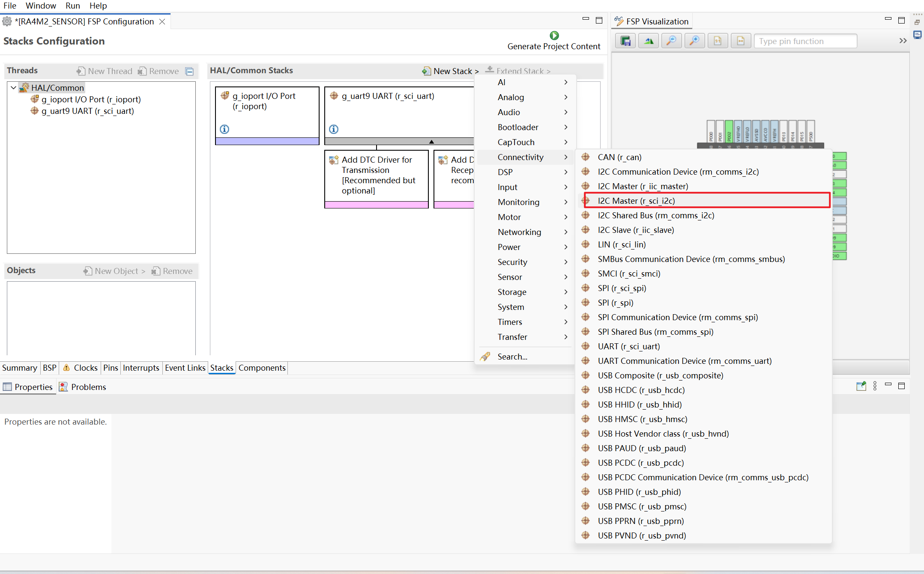Click the save chip image icon

click(x=625, y=41)
